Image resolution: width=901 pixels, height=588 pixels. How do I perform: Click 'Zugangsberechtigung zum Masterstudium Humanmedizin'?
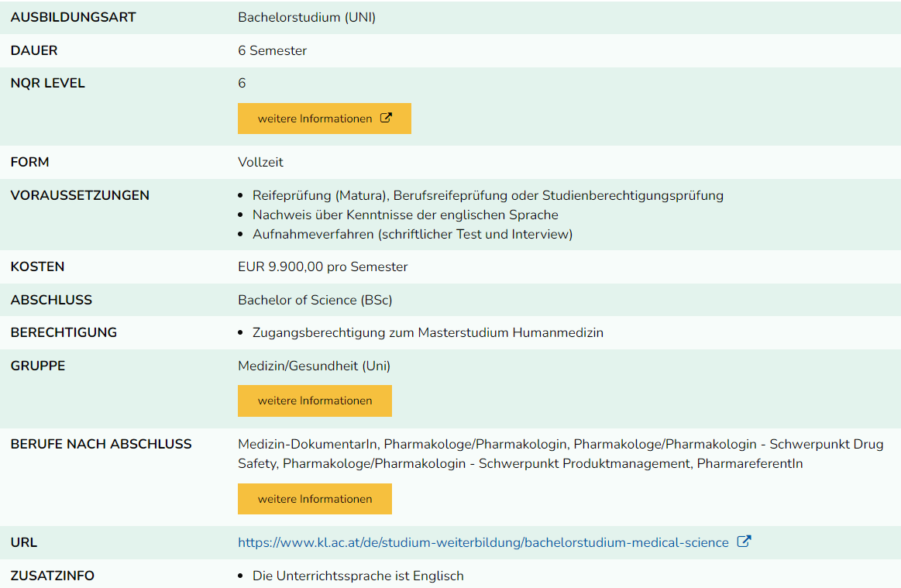pos(428,332)
